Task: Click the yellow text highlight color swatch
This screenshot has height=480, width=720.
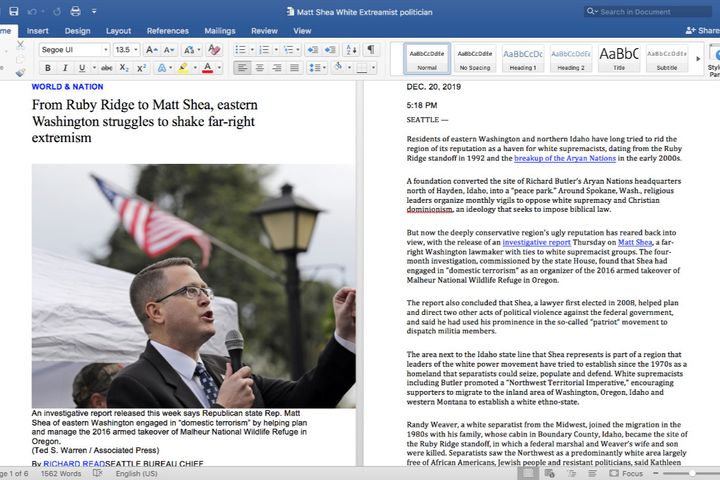Action: point(183,68)
